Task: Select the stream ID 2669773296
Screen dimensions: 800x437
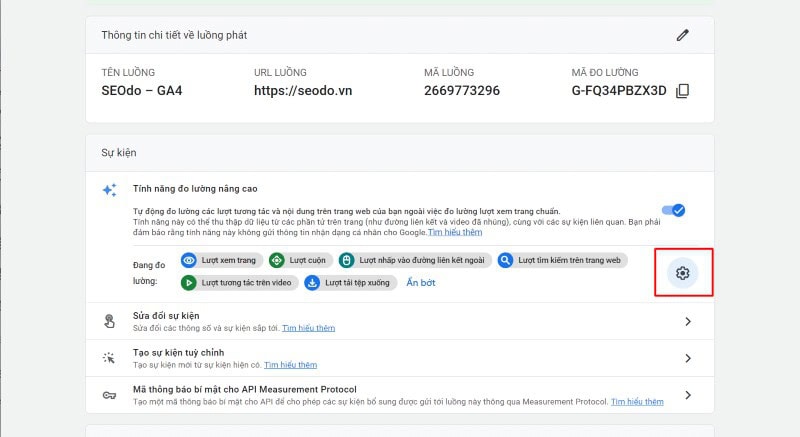Action: (x=462, y=91)
